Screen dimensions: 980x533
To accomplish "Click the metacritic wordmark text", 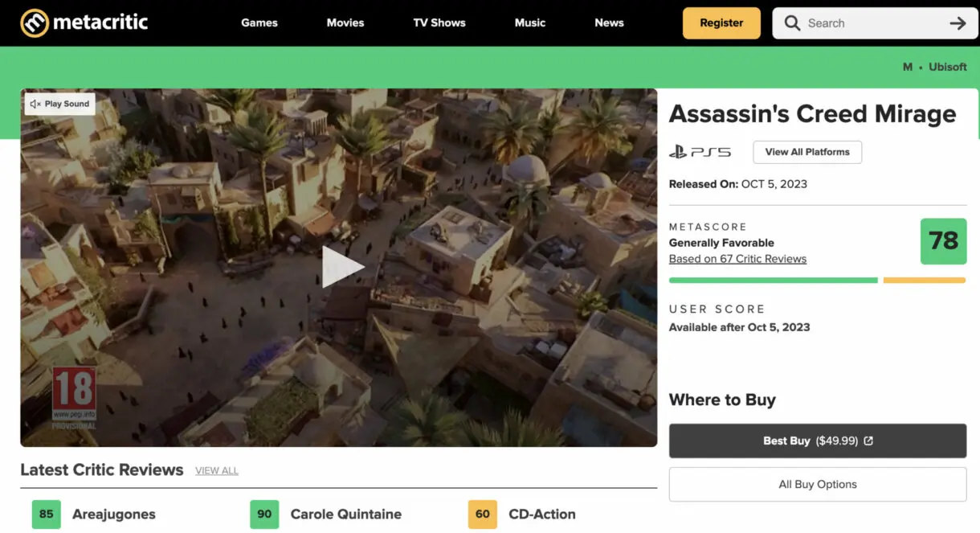I will click(x=100, y=23).
